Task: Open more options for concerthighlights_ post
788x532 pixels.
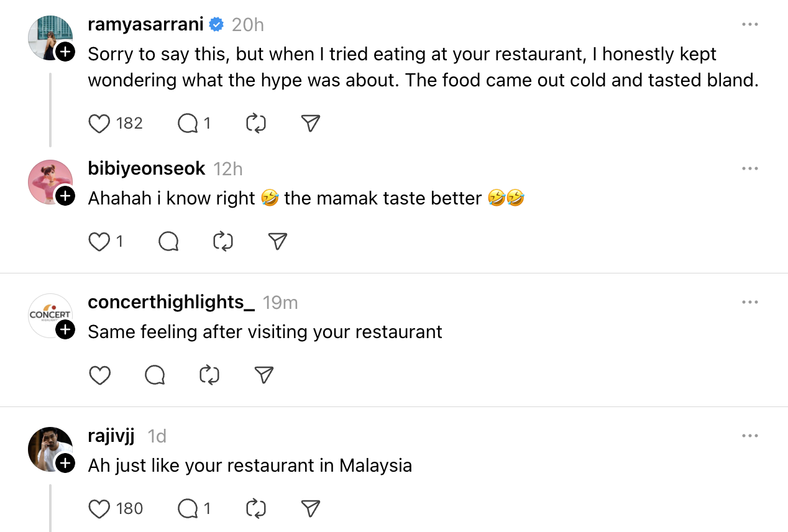Action: (750, 302)
